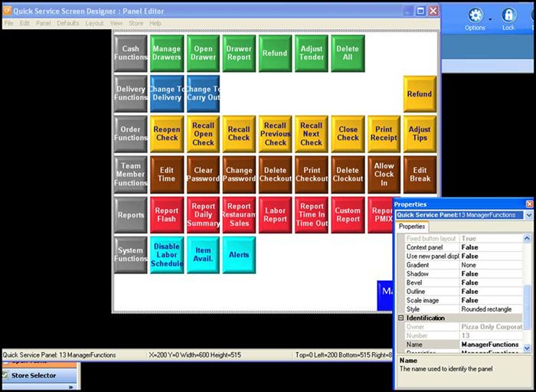Click the Recall Open Check button
This screenshot has width=536, height=392.
(x=203, y=134)
